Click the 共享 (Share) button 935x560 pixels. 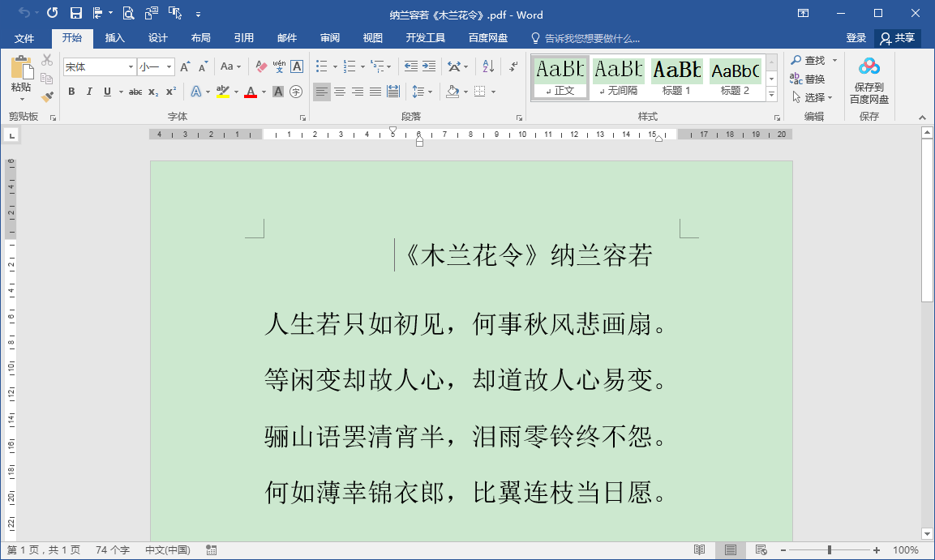click(898, 38)
